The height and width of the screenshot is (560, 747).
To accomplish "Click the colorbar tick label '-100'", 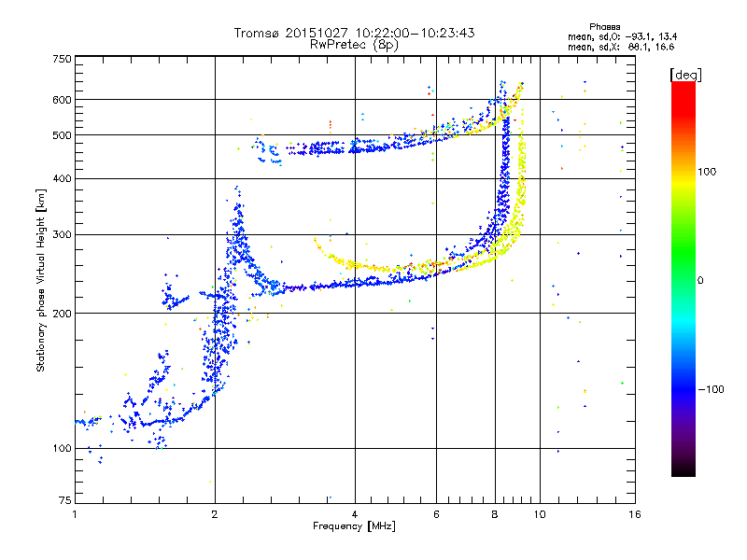I will point(711,389).
